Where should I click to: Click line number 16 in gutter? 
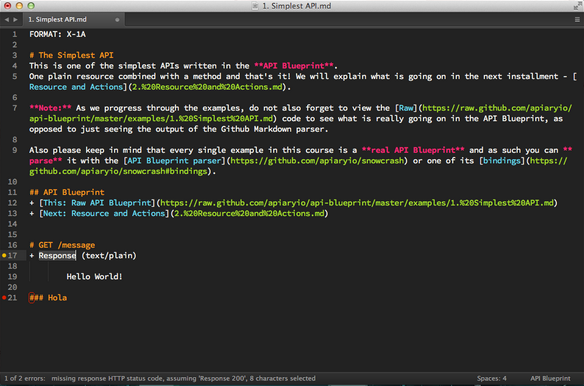(12, 245)
